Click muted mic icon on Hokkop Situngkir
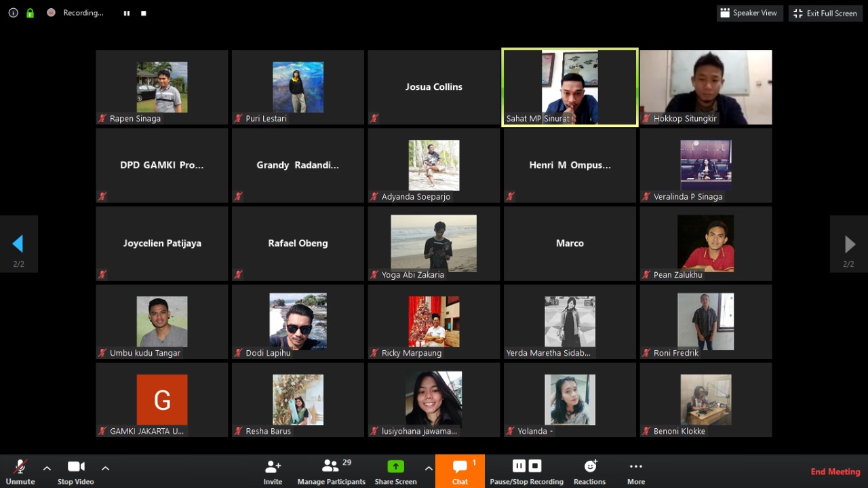Image resolution: width=868 pixels, height=488 pixels. click(647, 118)
